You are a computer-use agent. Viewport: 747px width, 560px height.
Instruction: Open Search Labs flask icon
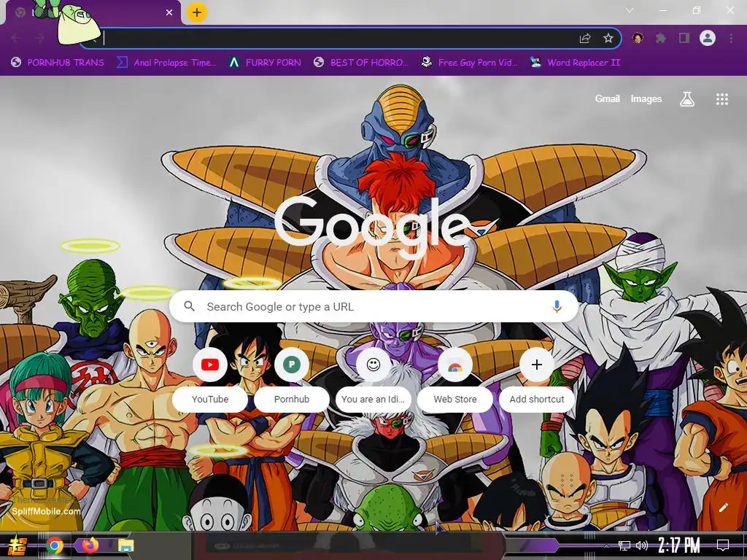click(686, 99)
